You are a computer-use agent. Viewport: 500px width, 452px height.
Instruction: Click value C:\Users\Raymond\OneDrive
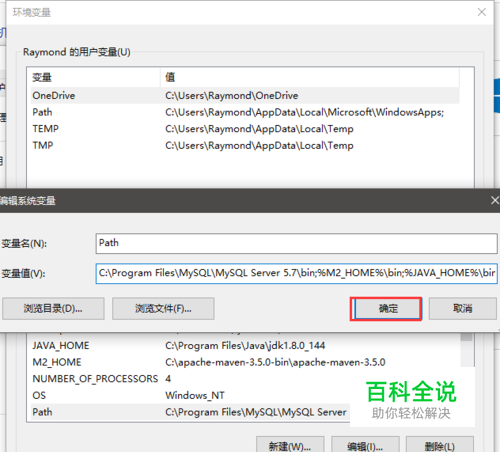[232, 96]
